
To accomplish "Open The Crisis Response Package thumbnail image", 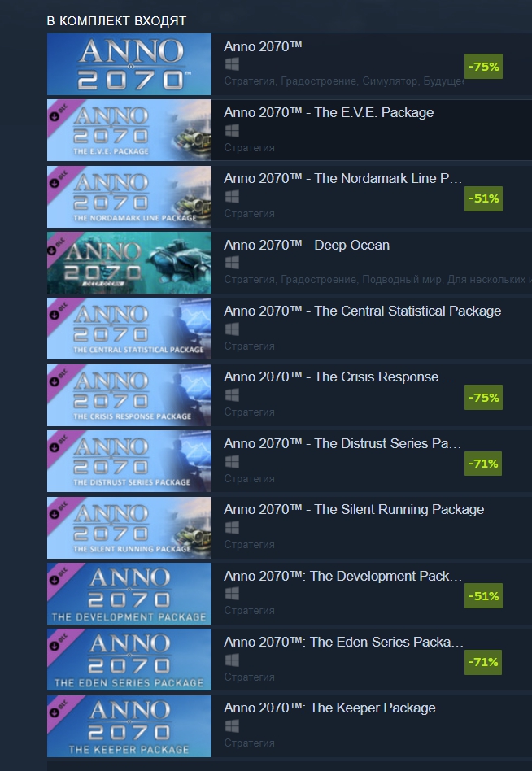I will (x=129, y=394).
